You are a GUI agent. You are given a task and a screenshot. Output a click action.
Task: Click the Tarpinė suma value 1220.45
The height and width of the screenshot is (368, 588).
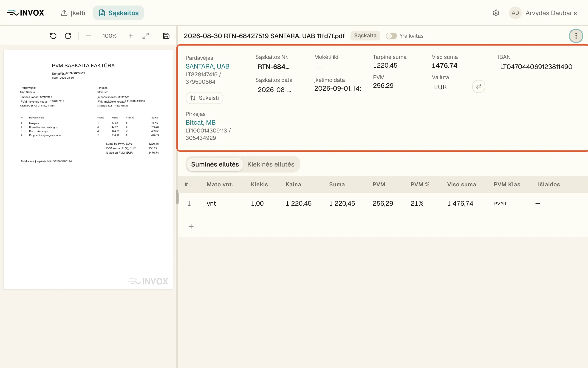coord(385,66)
